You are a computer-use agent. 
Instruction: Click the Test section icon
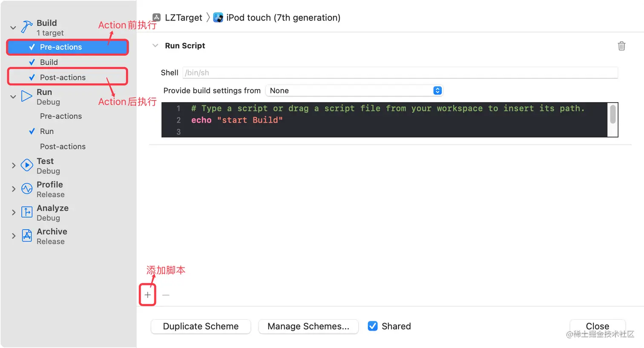tap(27, 165)
